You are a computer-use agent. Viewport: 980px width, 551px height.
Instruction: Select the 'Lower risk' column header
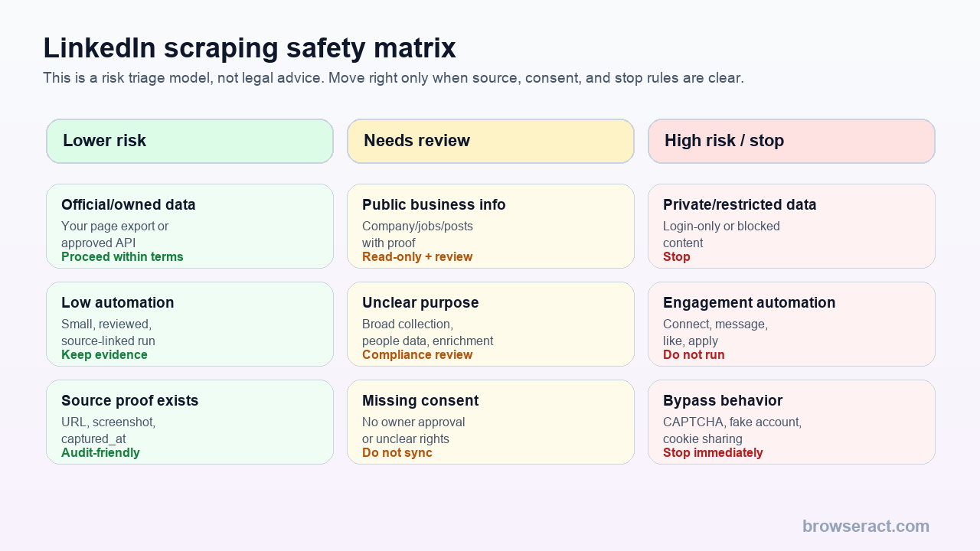click(x=190, y=141)
